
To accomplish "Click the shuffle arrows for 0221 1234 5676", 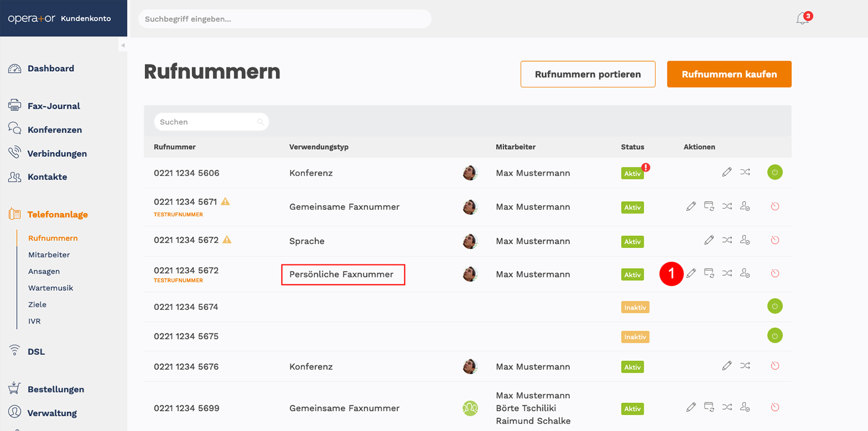I will point(745,366).
